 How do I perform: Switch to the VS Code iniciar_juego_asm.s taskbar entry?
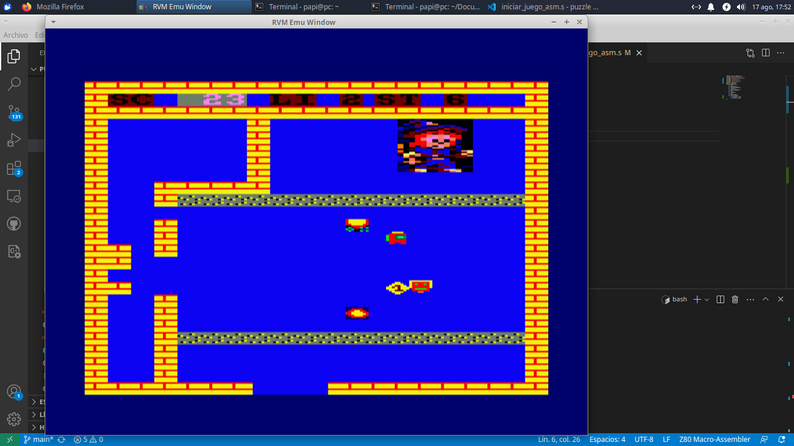click(542, 7)
